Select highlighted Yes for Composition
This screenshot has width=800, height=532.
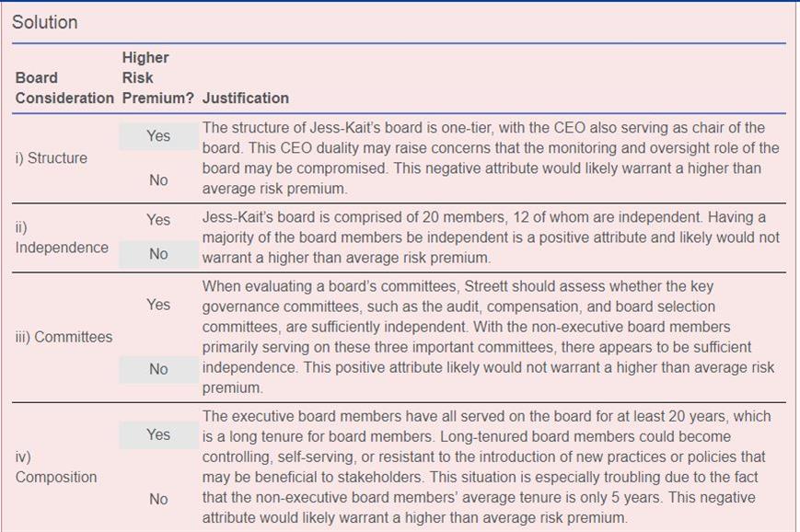tap(158, 434)
